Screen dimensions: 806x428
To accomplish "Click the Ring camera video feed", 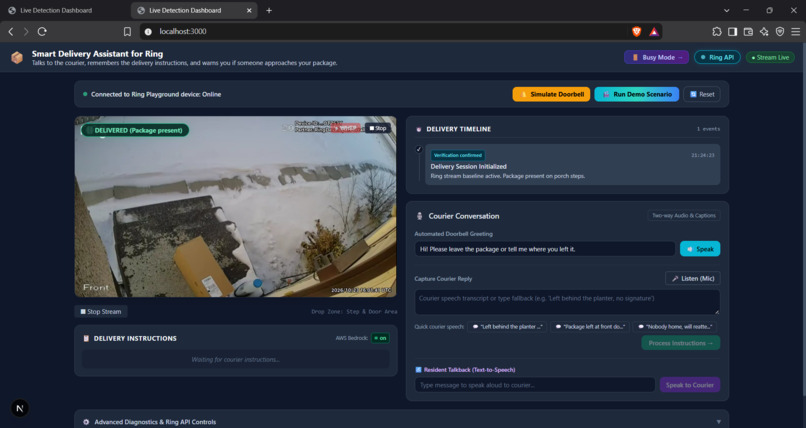I will [235, 207].
